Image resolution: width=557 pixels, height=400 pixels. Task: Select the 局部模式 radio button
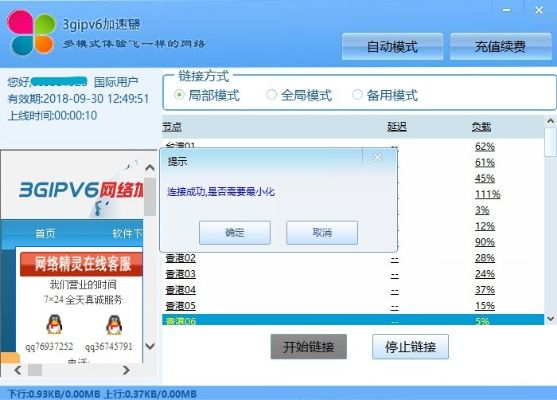click(179, 95)
